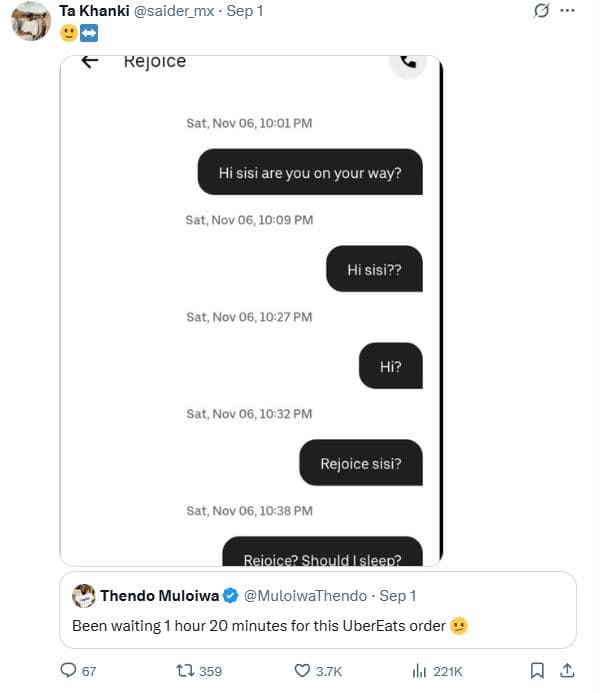Open the quoted UberEats order tweet text
The image size is (604, 693).
(x=260, y=626)
